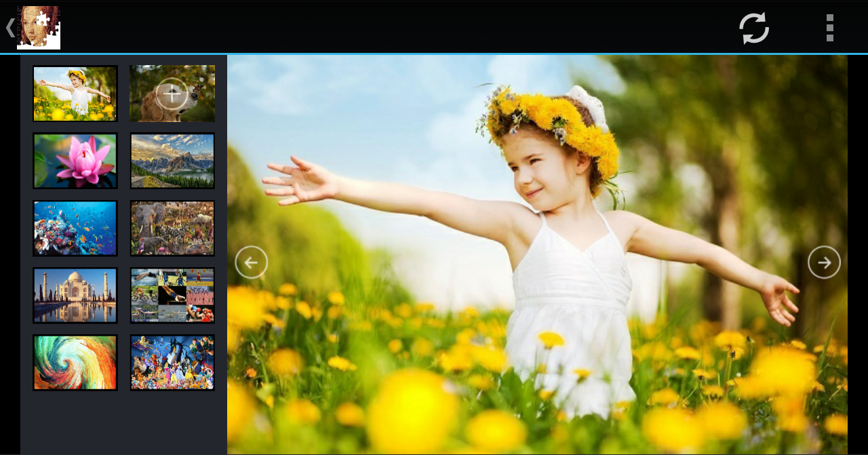The width and height of the screenshot is (868, 455).
Task: Add a custom picture with the plus icon
Action: [x=172, y=94]
